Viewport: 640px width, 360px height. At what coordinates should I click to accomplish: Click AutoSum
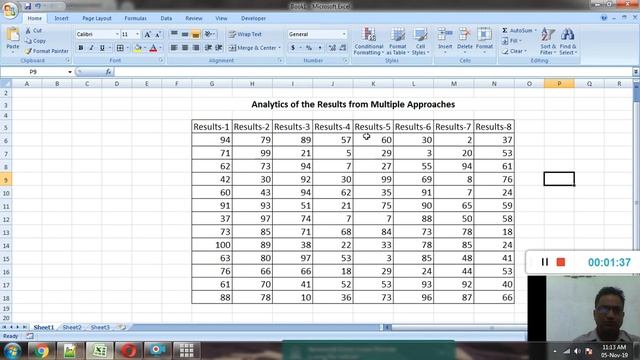pyautogui.click(x=519, y=31)
